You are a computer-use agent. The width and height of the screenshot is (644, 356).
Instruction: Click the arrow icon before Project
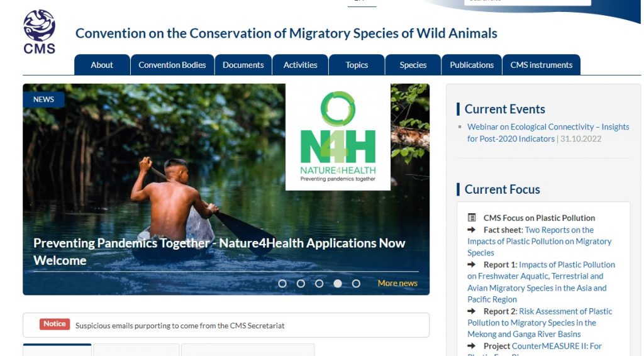coord(472,346)
